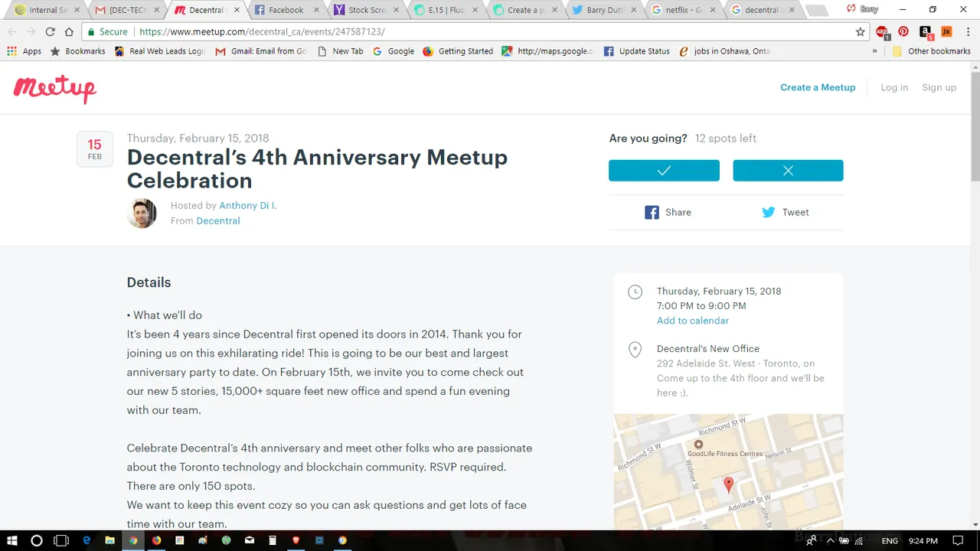Open the New Tab bookmark

341,51
